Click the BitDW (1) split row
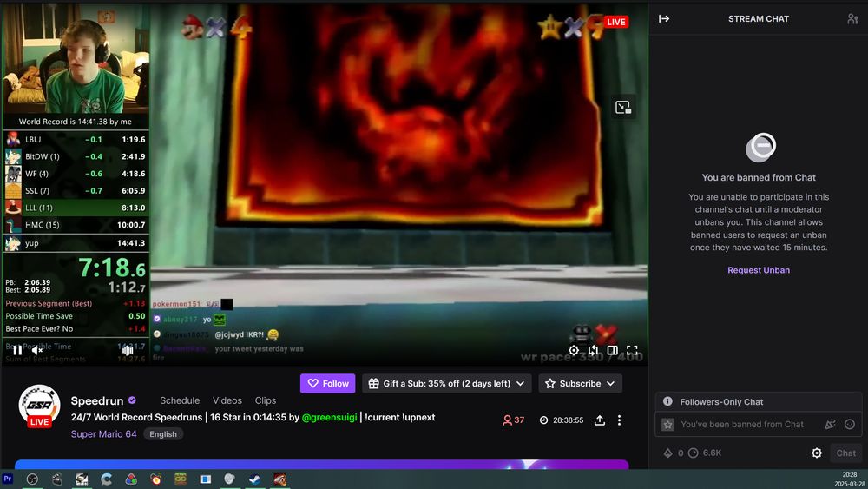The width and height of the screenshot is (868, 489). point(76,156)
